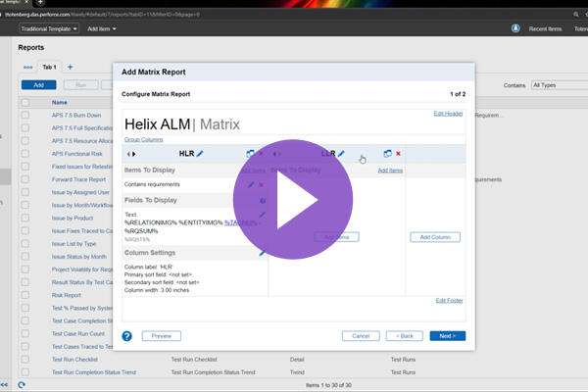
Task: Open the Test Run Checklist report
Action: (75, 360)
